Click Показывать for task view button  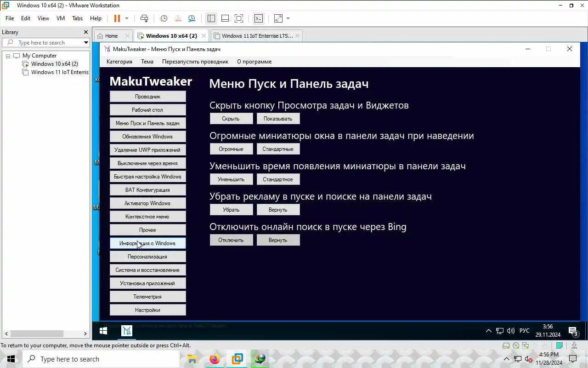pos(278,119)
